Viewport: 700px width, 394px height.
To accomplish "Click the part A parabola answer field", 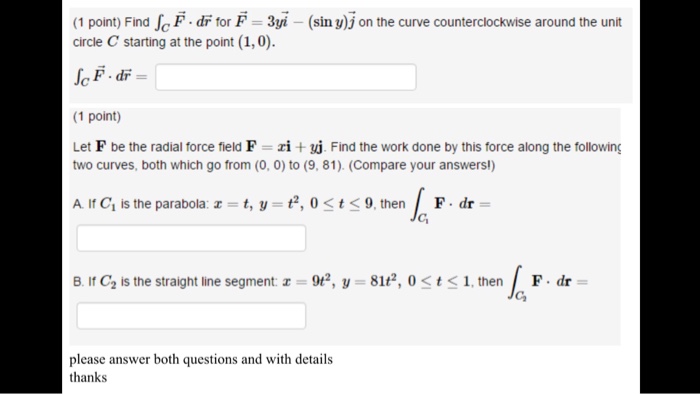I will pos(191,238).
